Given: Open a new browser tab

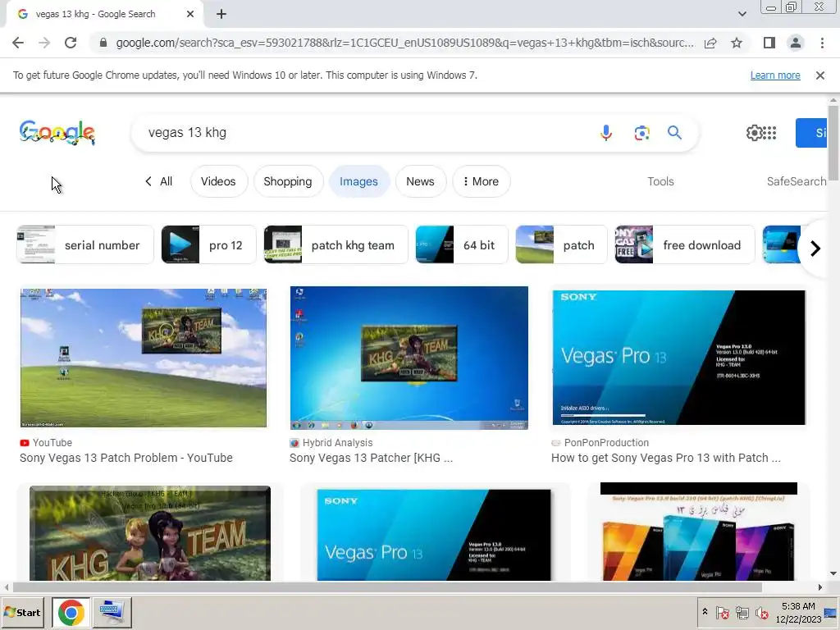Looking at the screenshot, I should point(221,14).
